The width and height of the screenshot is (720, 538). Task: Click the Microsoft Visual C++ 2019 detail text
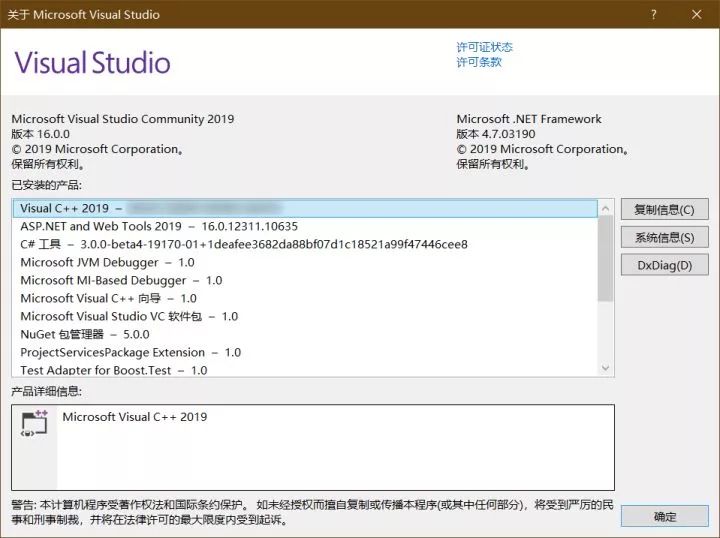point(135,417)
